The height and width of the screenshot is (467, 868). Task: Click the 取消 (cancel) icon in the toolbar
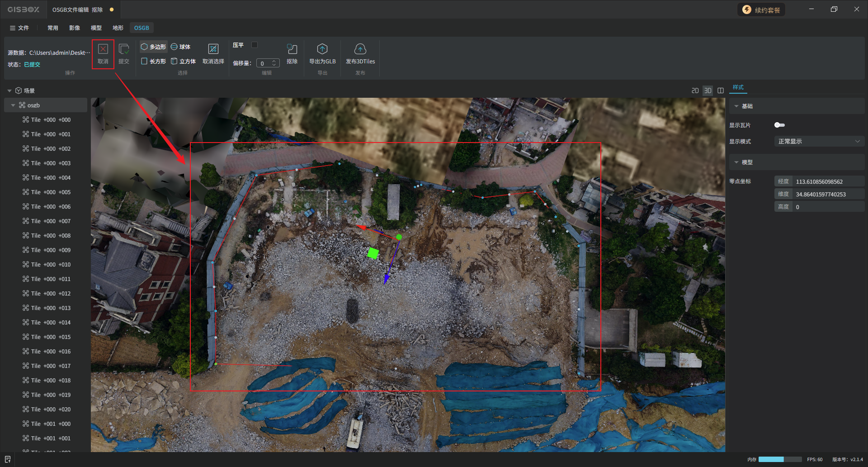click(x=103, y=49)
